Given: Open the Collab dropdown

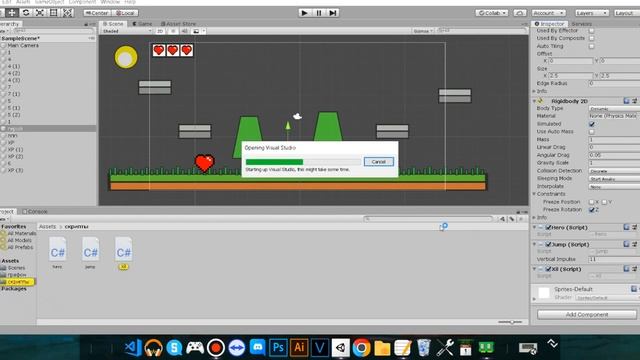Looking at the screenshot, I should point(492,13).
